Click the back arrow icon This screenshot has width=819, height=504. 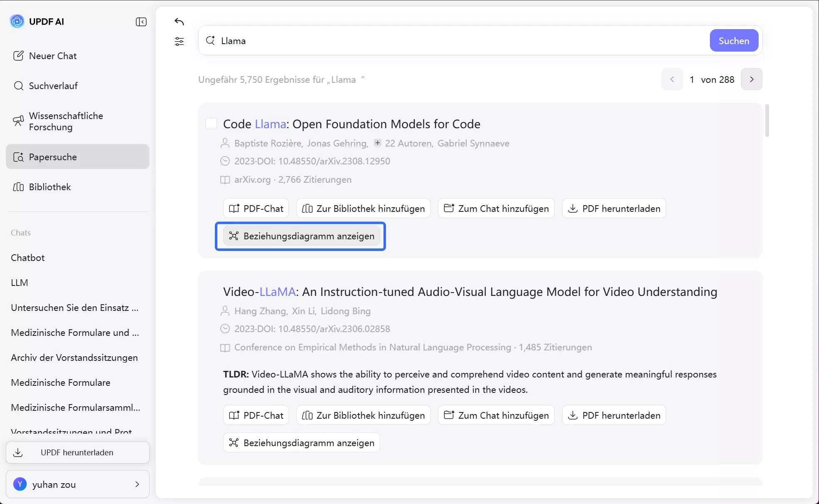tap(179, 22)
